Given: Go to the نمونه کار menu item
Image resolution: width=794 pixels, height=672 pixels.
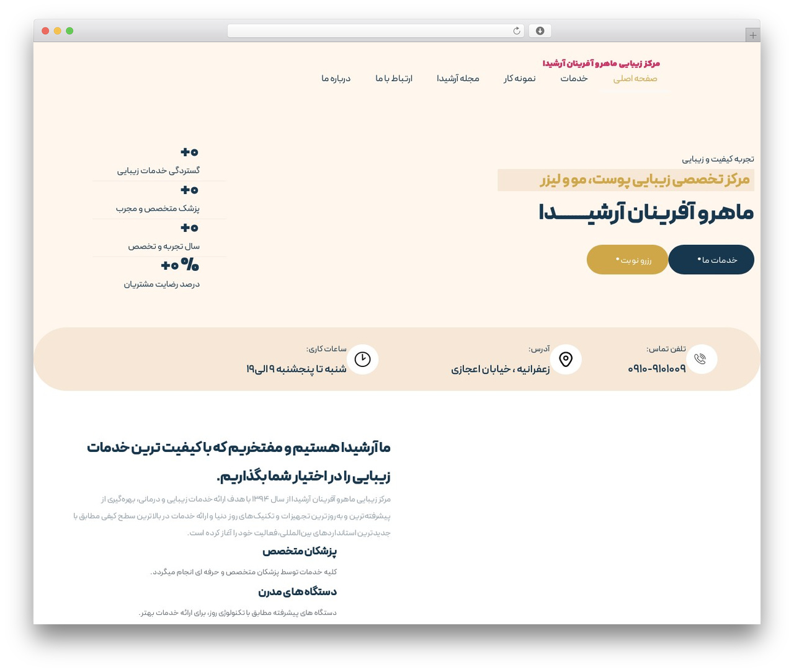Looking at the screenshot, I should point(519,78).
